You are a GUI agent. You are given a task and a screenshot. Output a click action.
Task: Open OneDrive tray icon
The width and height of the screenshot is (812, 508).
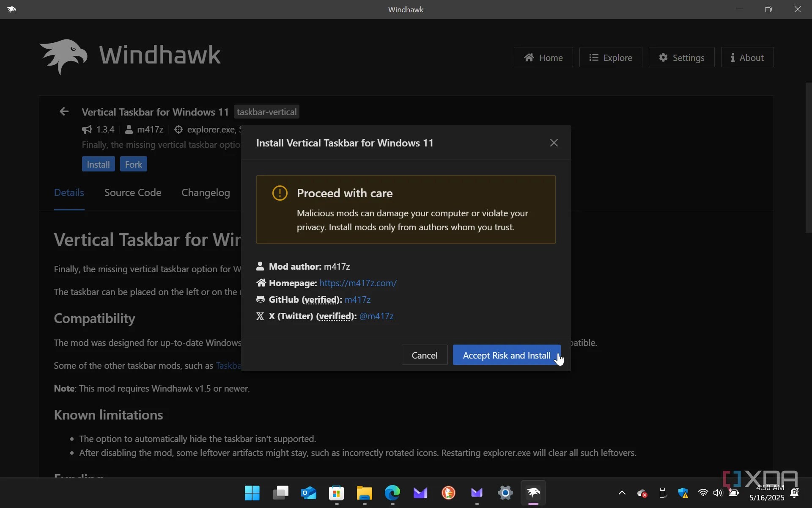point(642,493)
